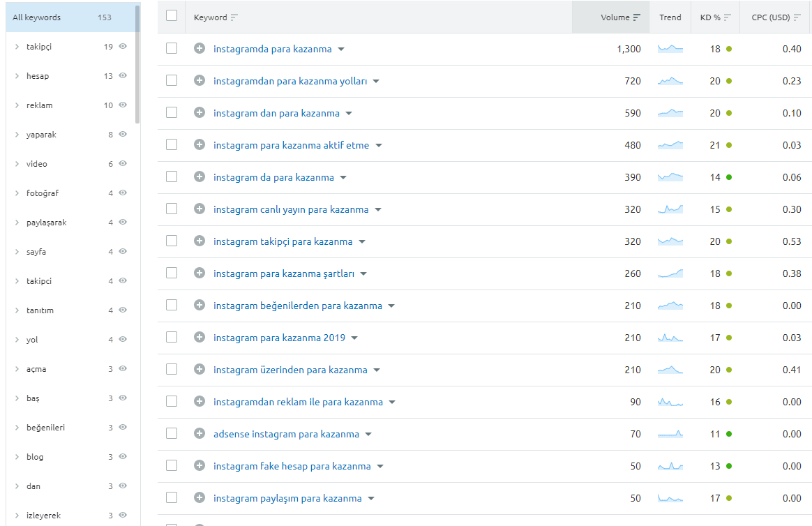Image resolution: width=812 pixels, height=526 pixels.
Task: Click volume value 1,300 in first row
Action: coord(629,49)
